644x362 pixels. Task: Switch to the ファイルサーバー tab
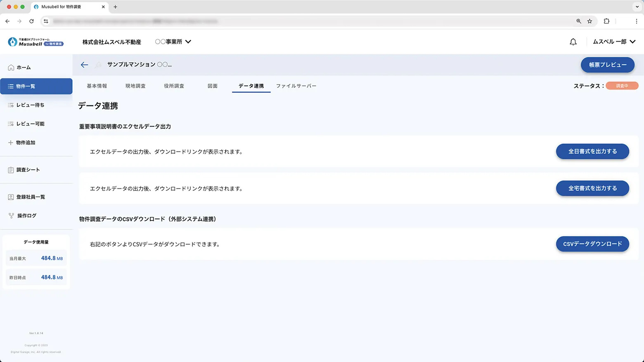click(296, 86)
